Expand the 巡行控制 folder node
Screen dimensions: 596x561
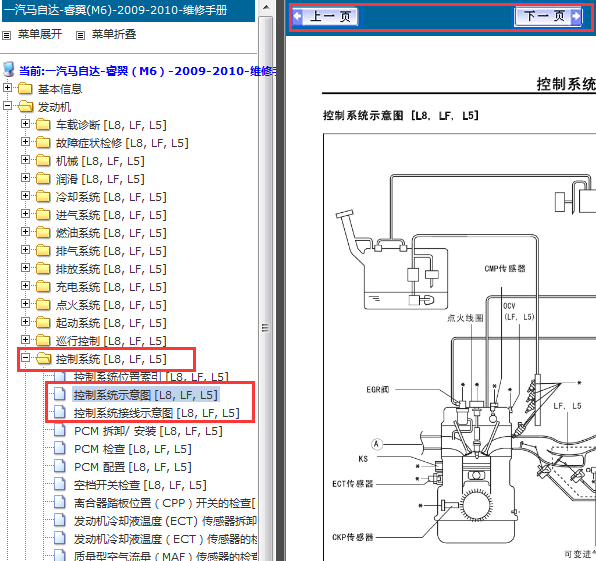click(25, 339)
